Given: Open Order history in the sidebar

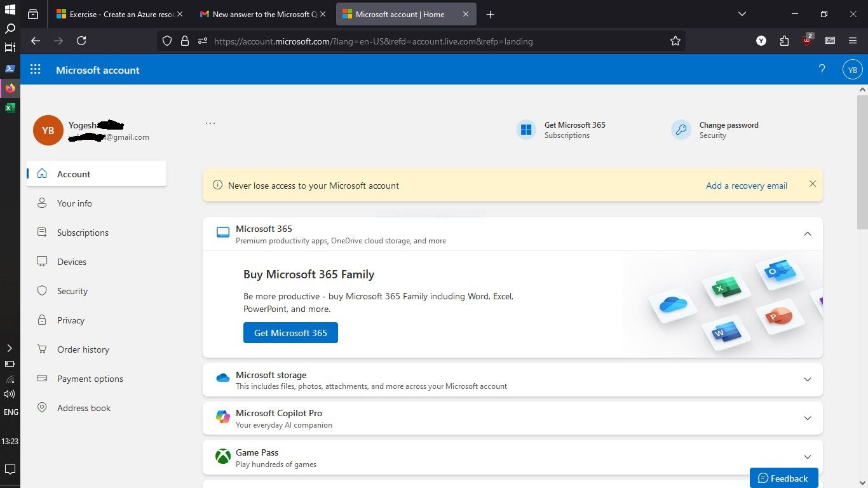Looking at the screenshot, I should (x=97, y=349).
